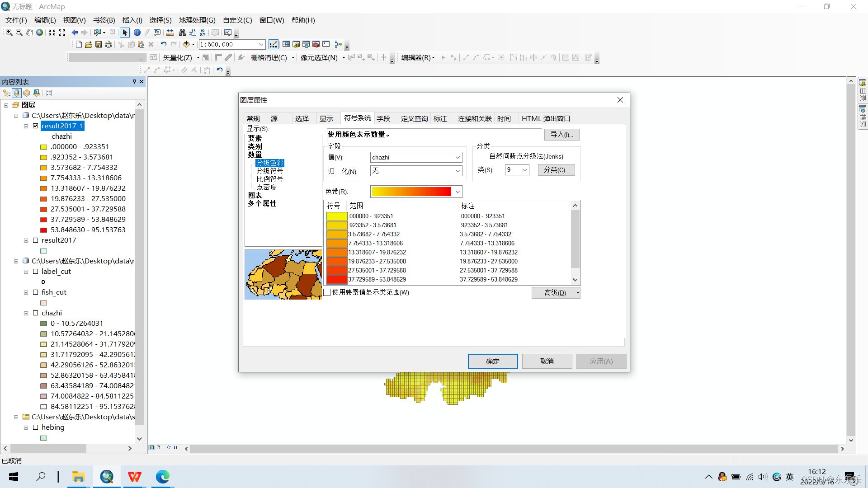Select the Pan hand tool
The width and height of the screenshot is (868, 488).
29,33
